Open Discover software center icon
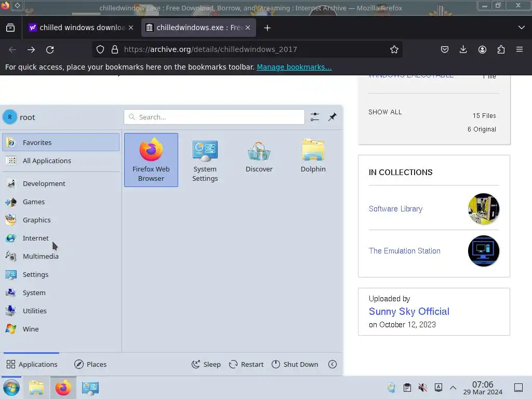The image size is (532, 399). pos(259,156)
